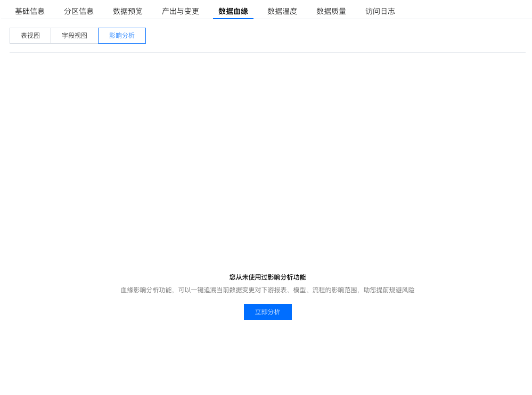Click the empty-state title 您从未使用过影响分析功能
This screenshot has width=532, height=395.
click(x=267, y=277)
